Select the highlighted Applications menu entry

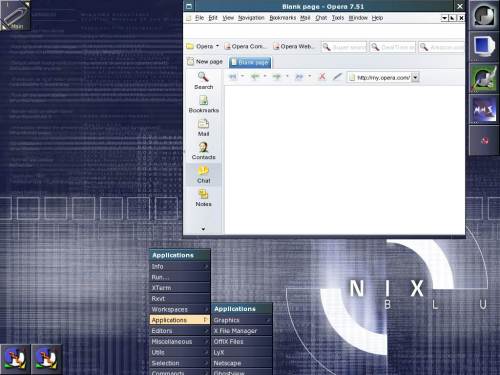click(x=180, y=320)
